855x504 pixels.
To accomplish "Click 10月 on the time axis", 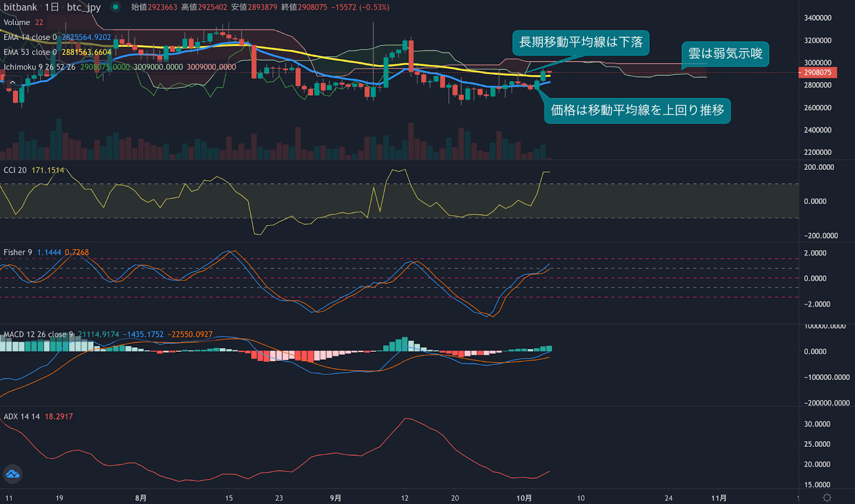I will click(524, 497).
